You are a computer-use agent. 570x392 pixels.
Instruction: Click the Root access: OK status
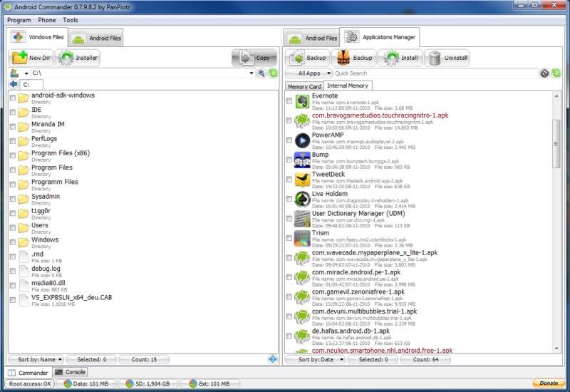pyautogui.click(x=30, y=383)
